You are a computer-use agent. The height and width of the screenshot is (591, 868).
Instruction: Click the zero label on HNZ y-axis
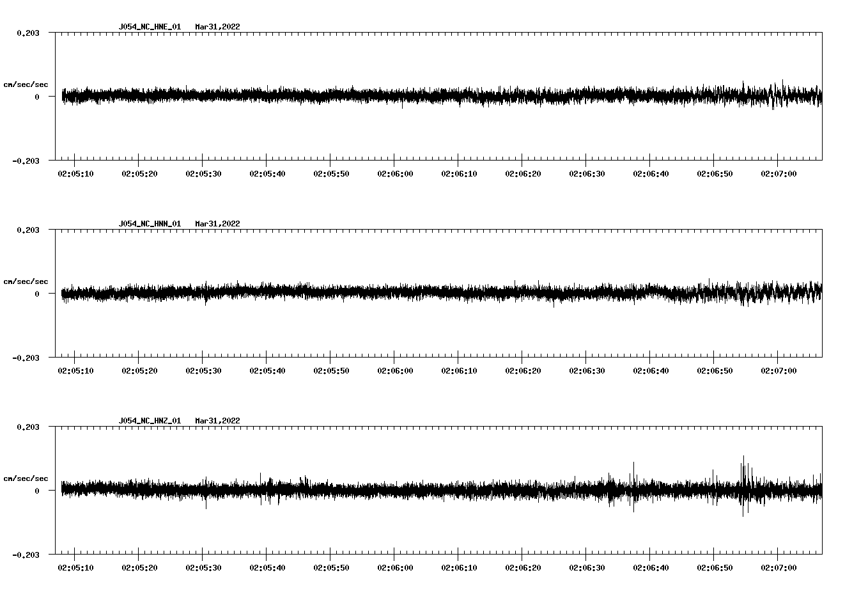coord(37,491)
